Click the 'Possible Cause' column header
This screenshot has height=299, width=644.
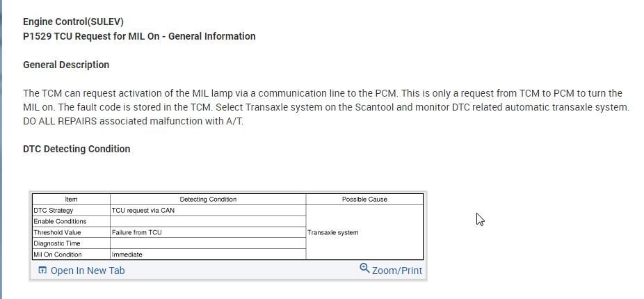point(364,199)
